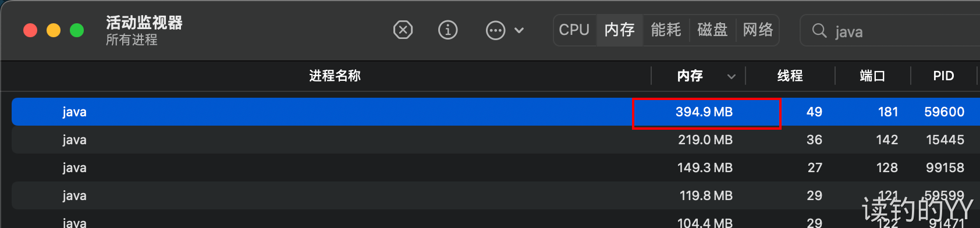Click the search field containing java
The height and width of the screenshot is (228, 980).
890,31
